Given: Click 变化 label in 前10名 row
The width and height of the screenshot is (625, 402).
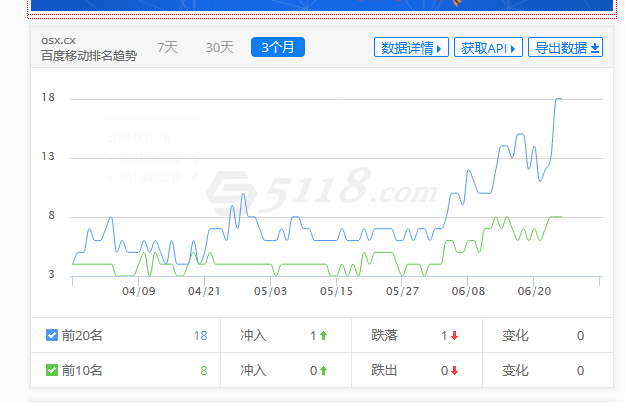Looking at the screenshot, I should [515, 370].
